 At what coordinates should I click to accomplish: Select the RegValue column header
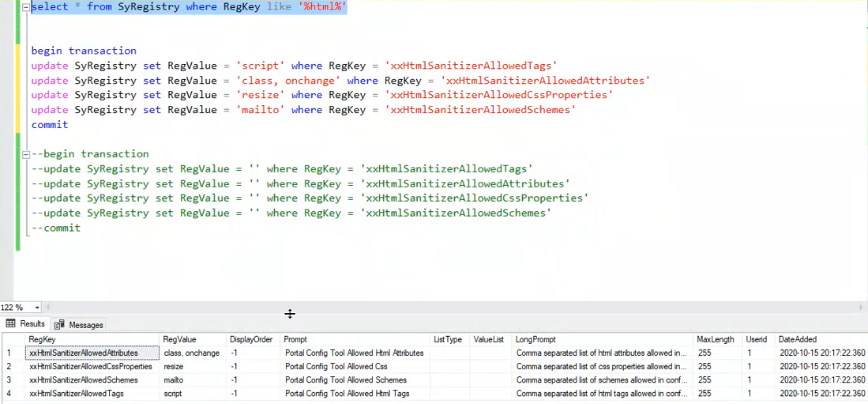(193, 339)
